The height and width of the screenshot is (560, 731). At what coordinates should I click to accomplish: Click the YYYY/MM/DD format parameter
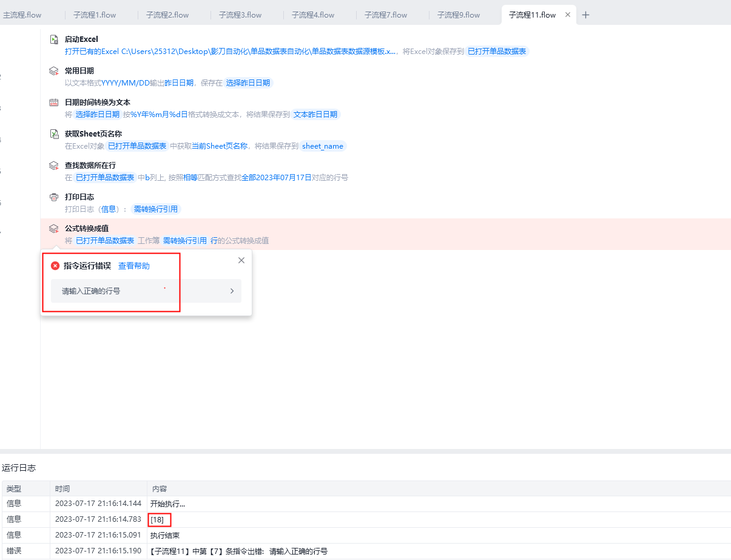[x=126, y=83]
